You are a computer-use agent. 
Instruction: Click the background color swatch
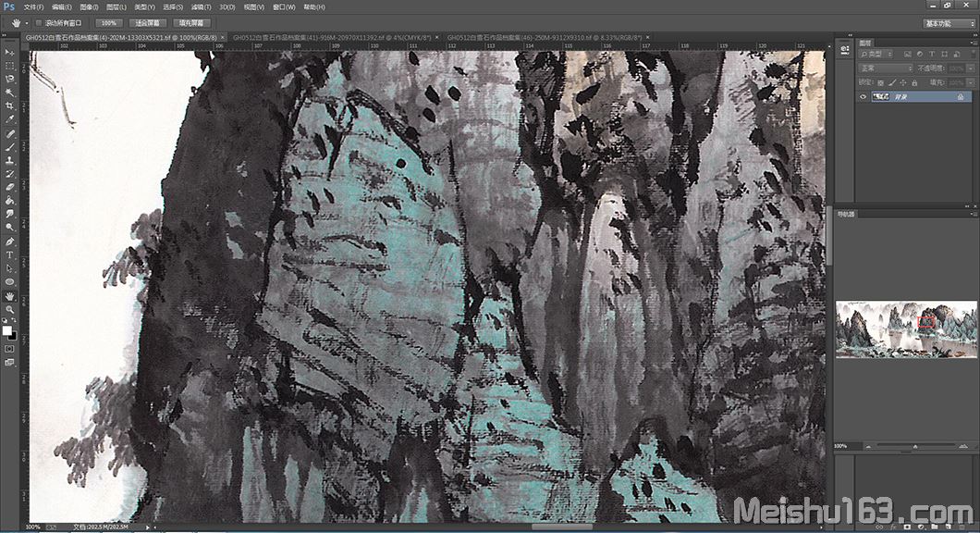click(x=13, y=336)
